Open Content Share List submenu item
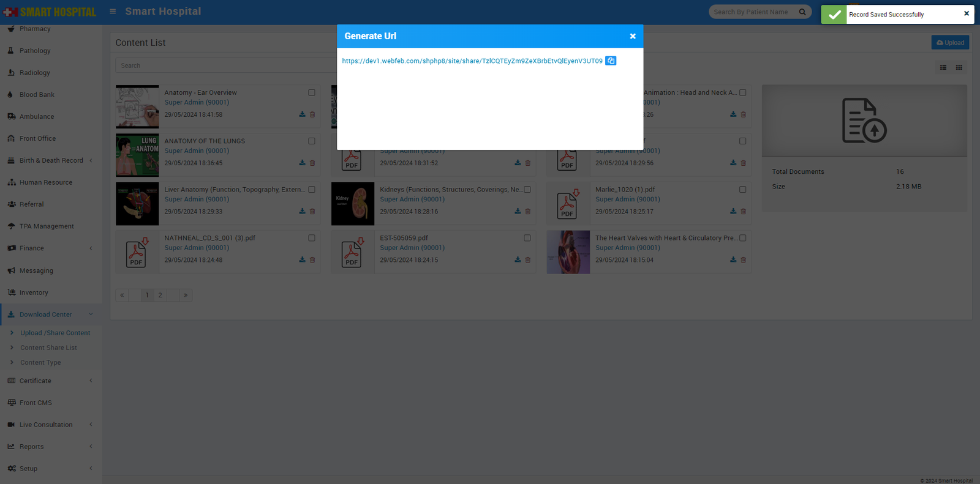Image resolution: width=980 pixels, height=484 pixels. [48, 348]
